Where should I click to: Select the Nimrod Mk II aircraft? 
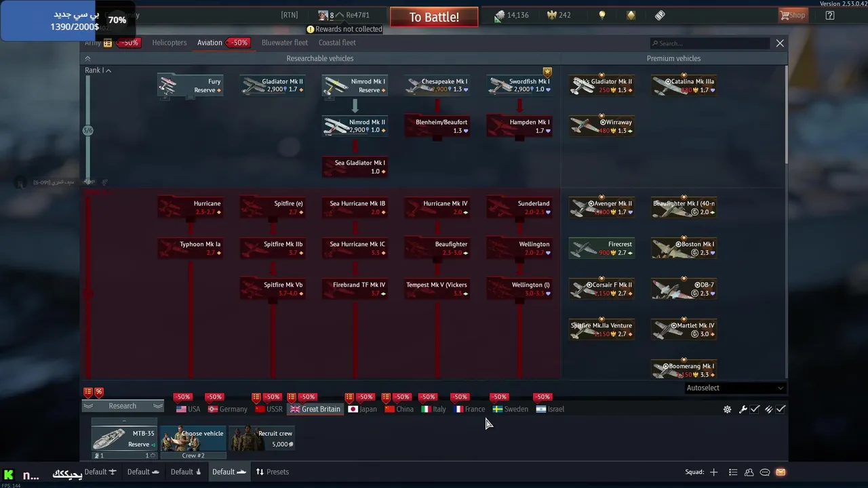coord(355,126)
